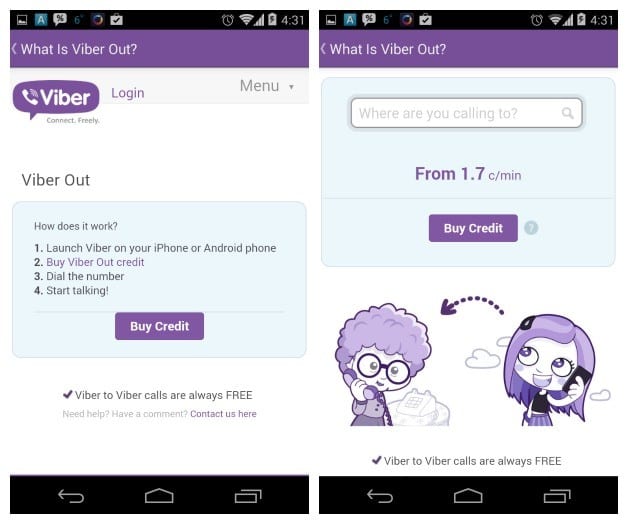
Task: Tap the recent apps button on right phone
Action: [x=557, y=496]
